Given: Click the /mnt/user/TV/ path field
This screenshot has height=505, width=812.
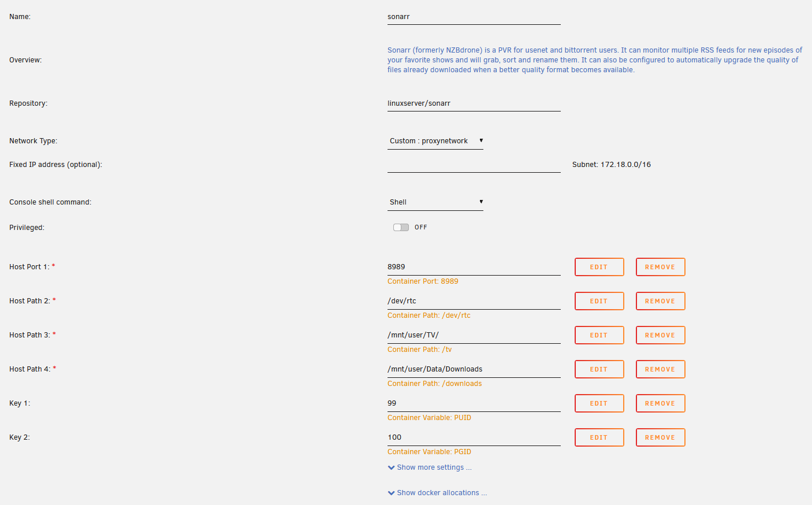Looking at the screenshot, I should [474, 335].
